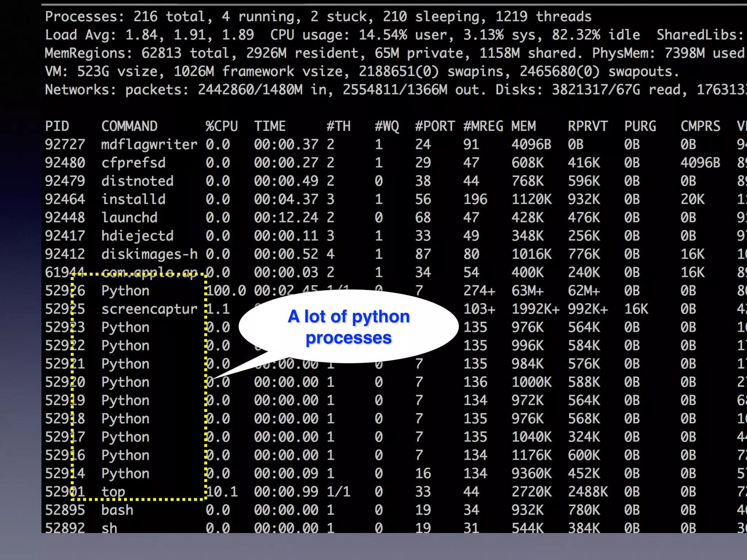Click the 2720K memory value

(532, 492)
